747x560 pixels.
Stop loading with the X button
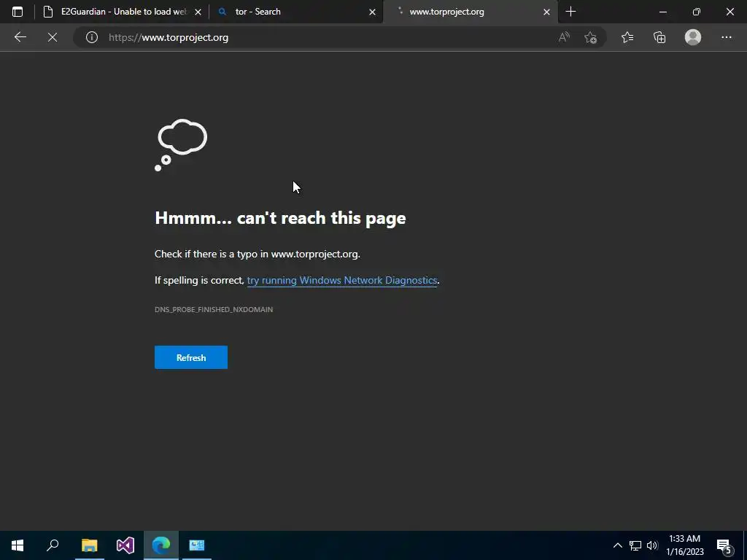(53, 37)
